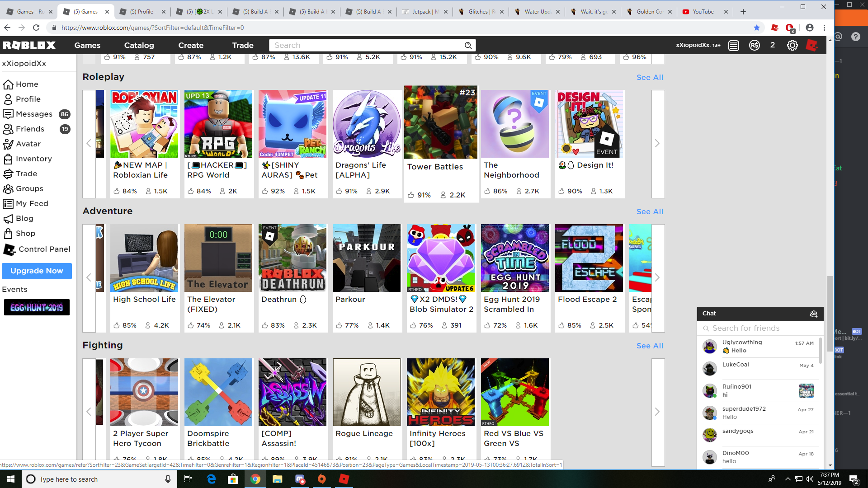The height and width of the screenshot is (488, 868).
Task: Click Upgrade Now button
Action: (37, 271)
